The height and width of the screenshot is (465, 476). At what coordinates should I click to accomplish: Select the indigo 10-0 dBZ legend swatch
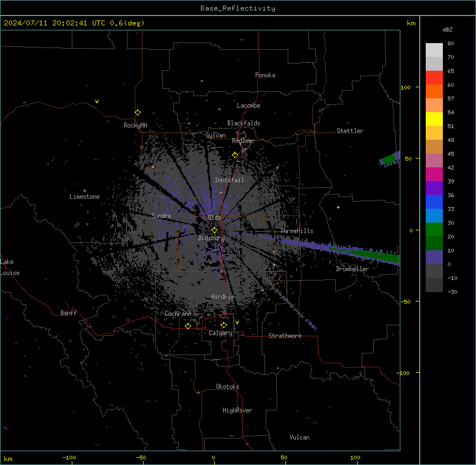[434, 257]
